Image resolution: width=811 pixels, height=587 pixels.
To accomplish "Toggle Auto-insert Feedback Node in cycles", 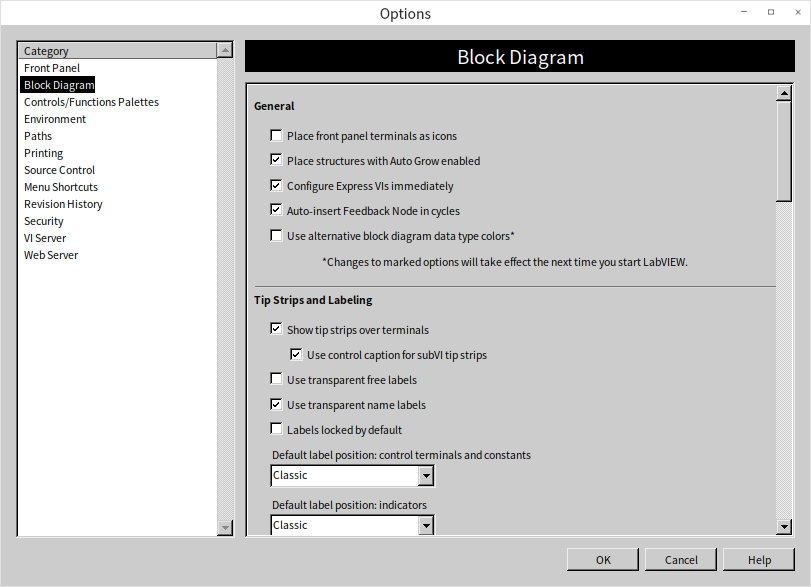I will click(276, 211).
